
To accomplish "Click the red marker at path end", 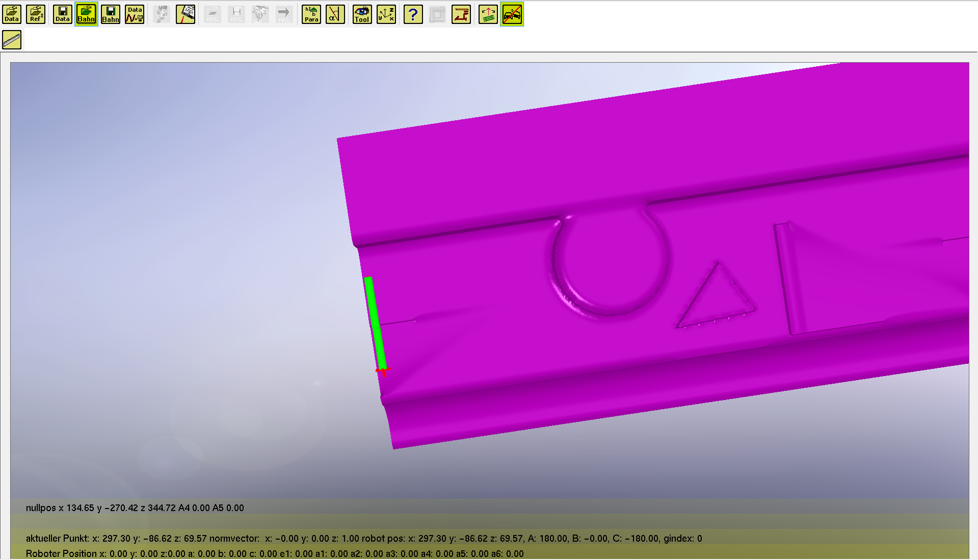I will pyautogui.click(x=383, y=370).
